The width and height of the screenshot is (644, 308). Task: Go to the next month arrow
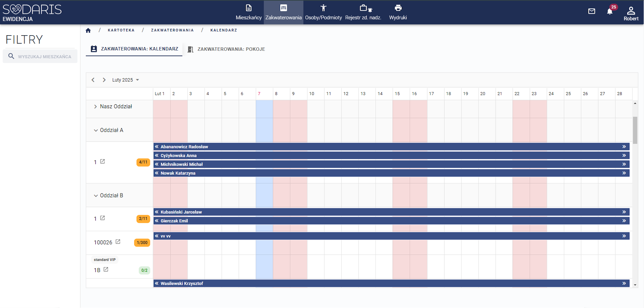click(104, 80)
